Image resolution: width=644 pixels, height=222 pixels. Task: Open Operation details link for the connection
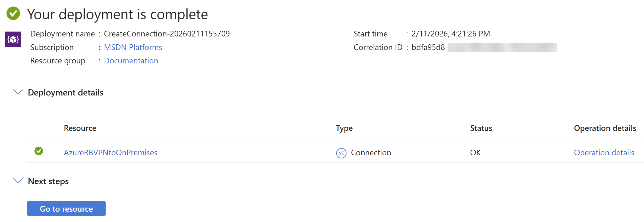click(604, 153)
